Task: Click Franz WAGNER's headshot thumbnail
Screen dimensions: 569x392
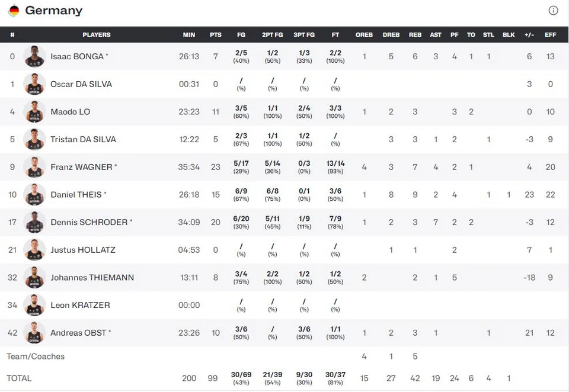Action: [x=34, y=167]
